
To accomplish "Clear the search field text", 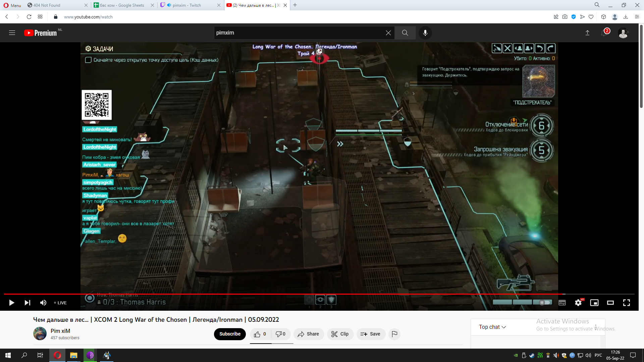I will [x=388, y=33].
